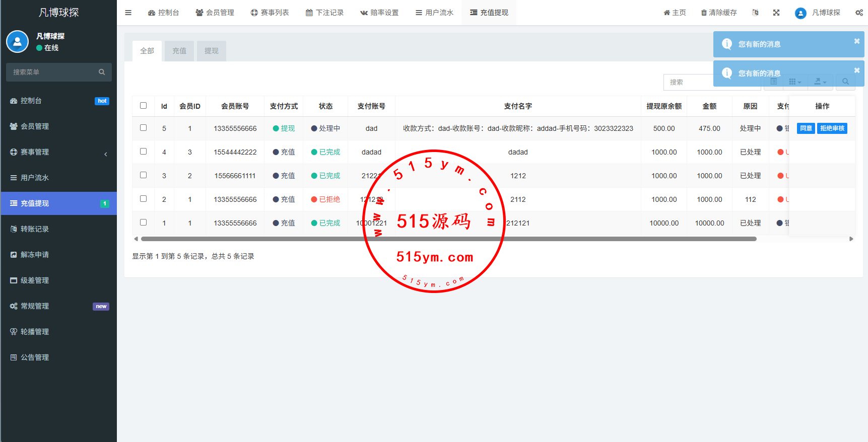Expand the 赛事管理 sidebar submenu
868x442 pixels.
58,152
